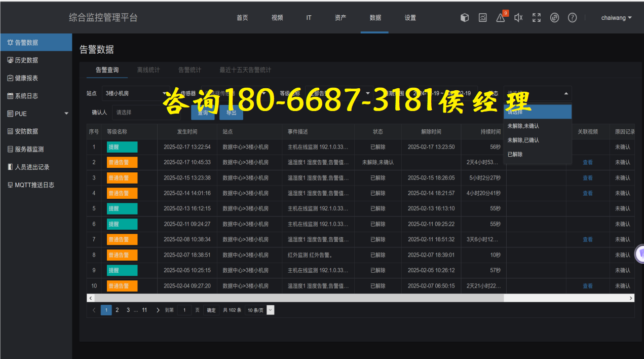Viewport: 644px width, 359px height.
Task: Click the list icon beside PUE
Action: tap(10, 114)
